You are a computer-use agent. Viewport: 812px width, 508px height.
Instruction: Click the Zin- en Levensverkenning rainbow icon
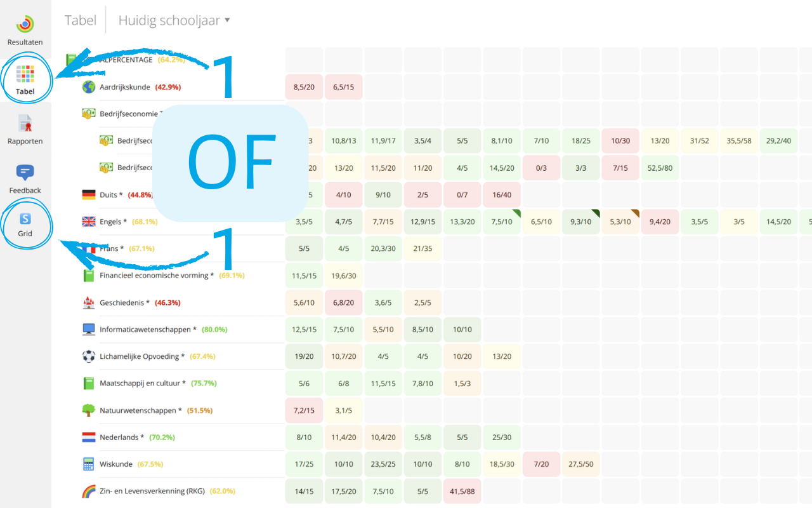click(x=89, y=491)
